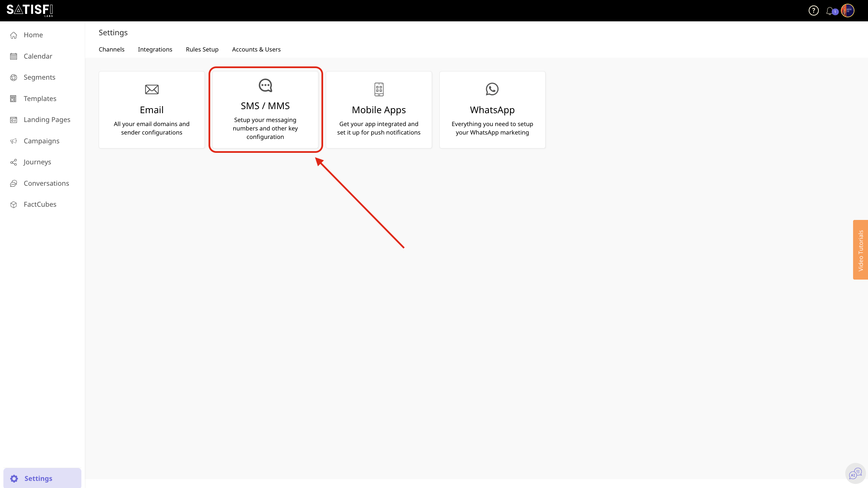
Task: Click the user profile avatar icon
Action: (847, 10)
